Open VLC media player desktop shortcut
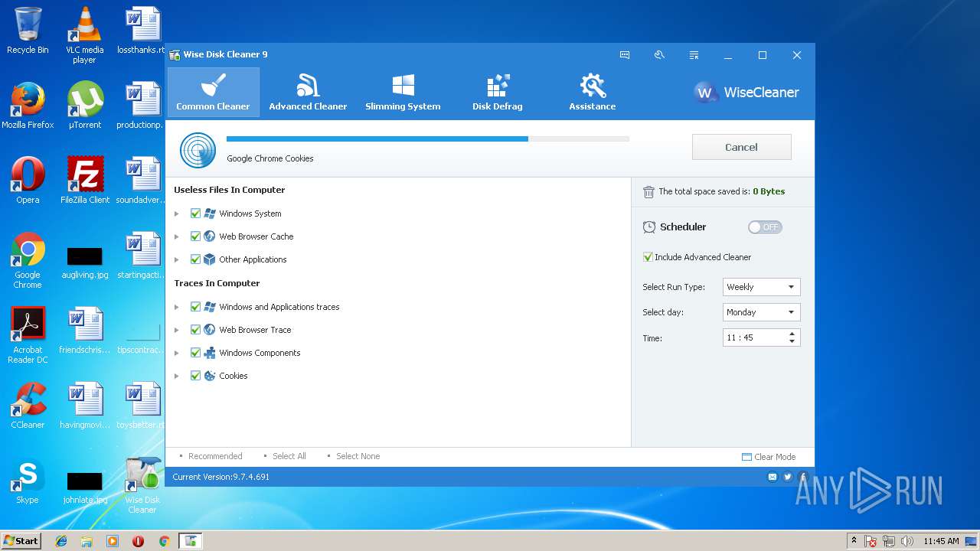This screenshot has width=980, height=551. click(84, 35)
